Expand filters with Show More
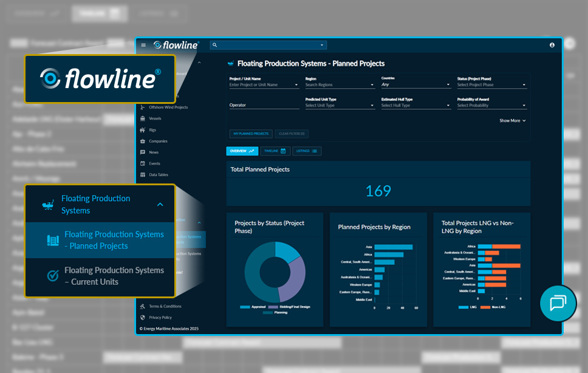The height and width of the screenshot is (373, 588). tap(513, 121)
